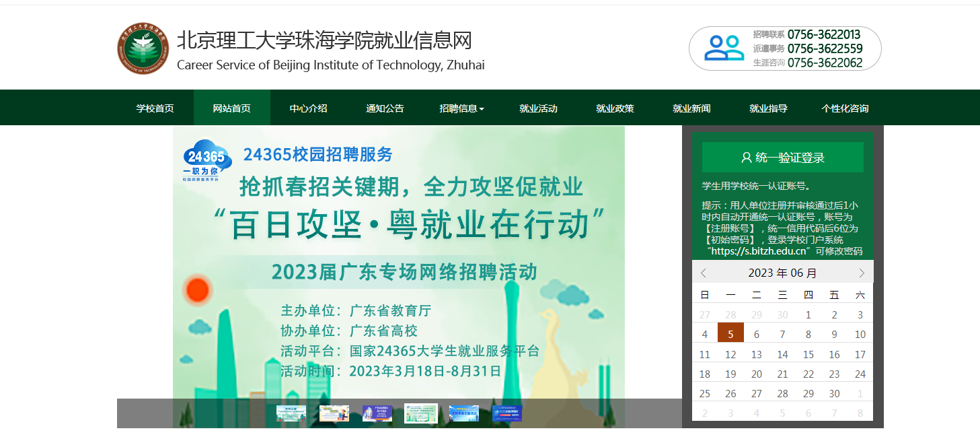980x439 pixels.
Task: Go to previous month in calendar
Action: pyautogui.click(x=704, y=273)
